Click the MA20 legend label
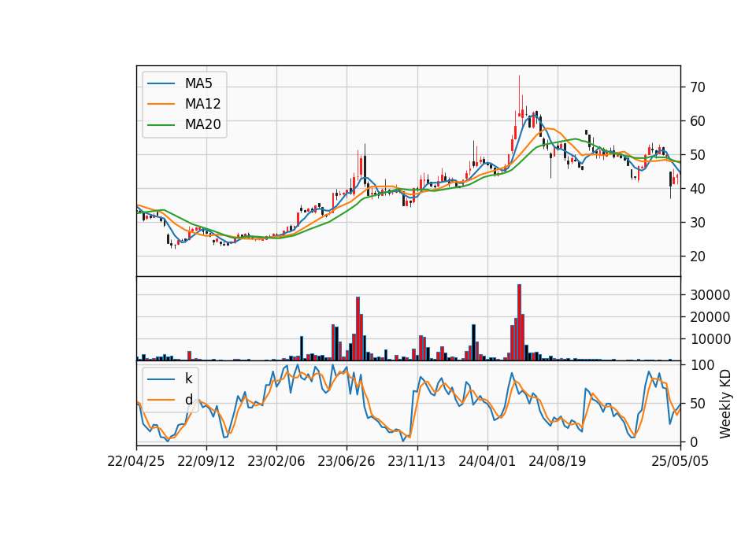The height and width of the screenshot is (543, 756). pyautogui.click(x=202, y=125)
